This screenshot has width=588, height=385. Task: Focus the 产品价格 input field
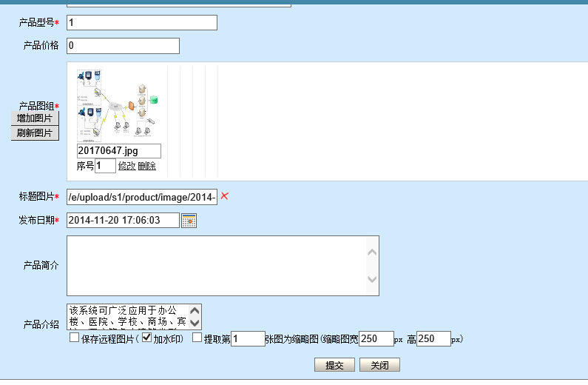123,46
